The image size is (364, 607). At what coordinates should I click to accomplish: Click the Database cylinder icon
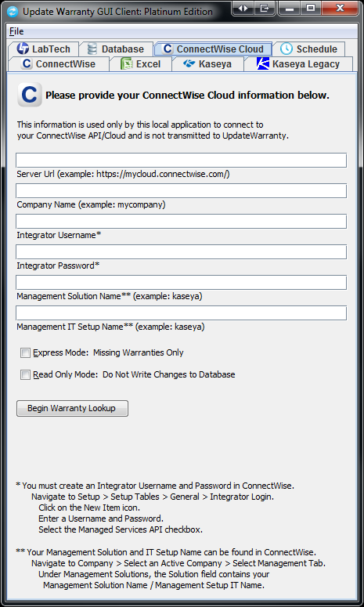tap(92, 49)
